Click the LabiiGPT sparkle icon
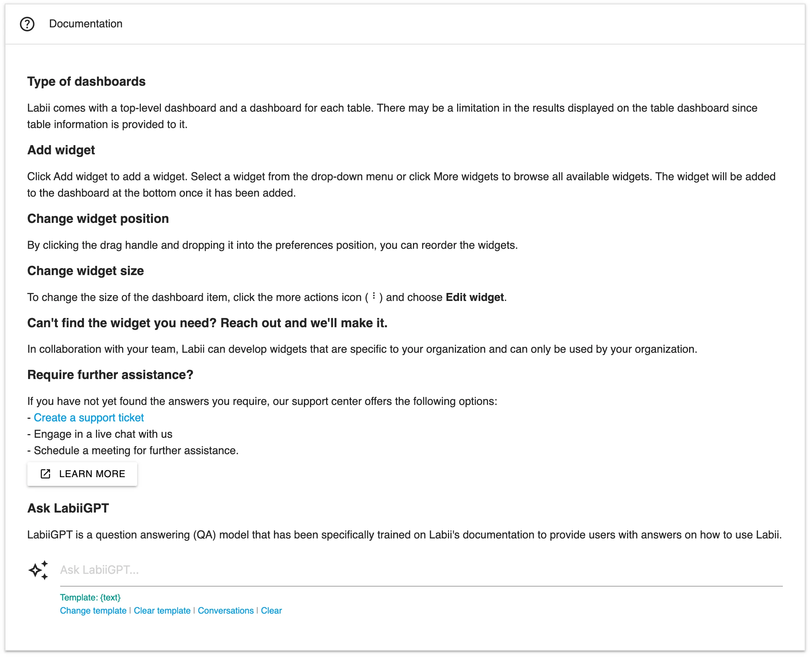Viewport: 812px width, 661px height. click(x=38, y=570)
